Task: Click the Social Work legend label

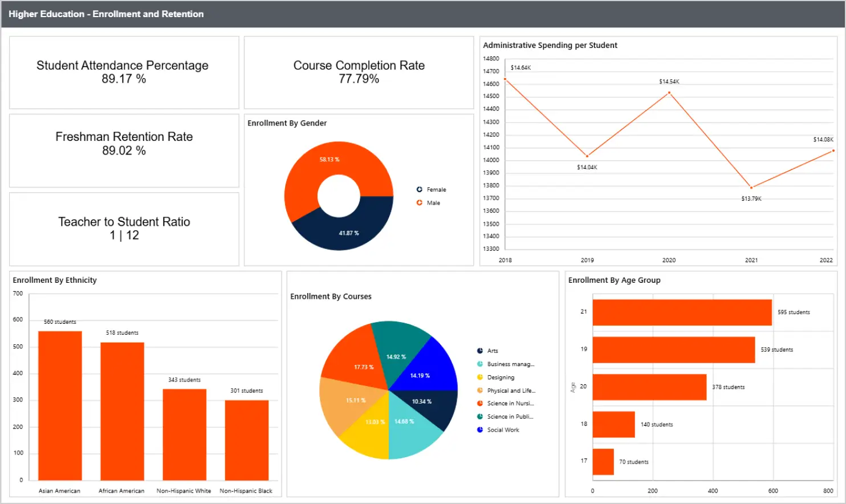Action: click(x=503, y=430)
